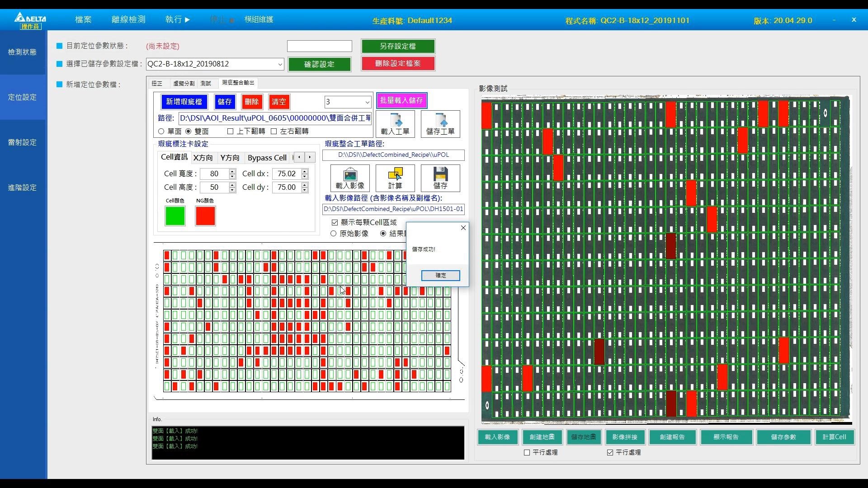
Task: Open the 離線檢測 menu
Action: click(x=128, y=19)
